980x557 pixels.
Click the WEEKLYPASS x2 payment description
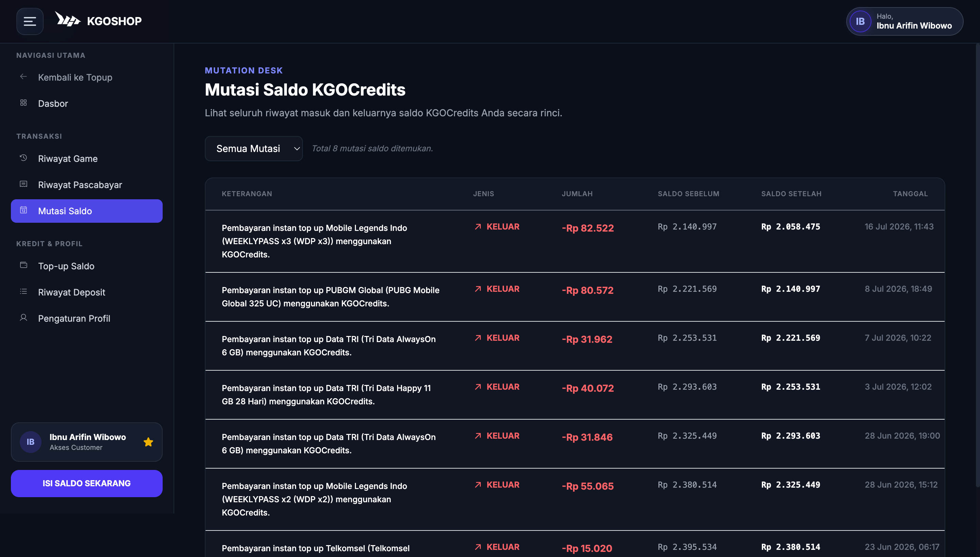click(314, 500)
